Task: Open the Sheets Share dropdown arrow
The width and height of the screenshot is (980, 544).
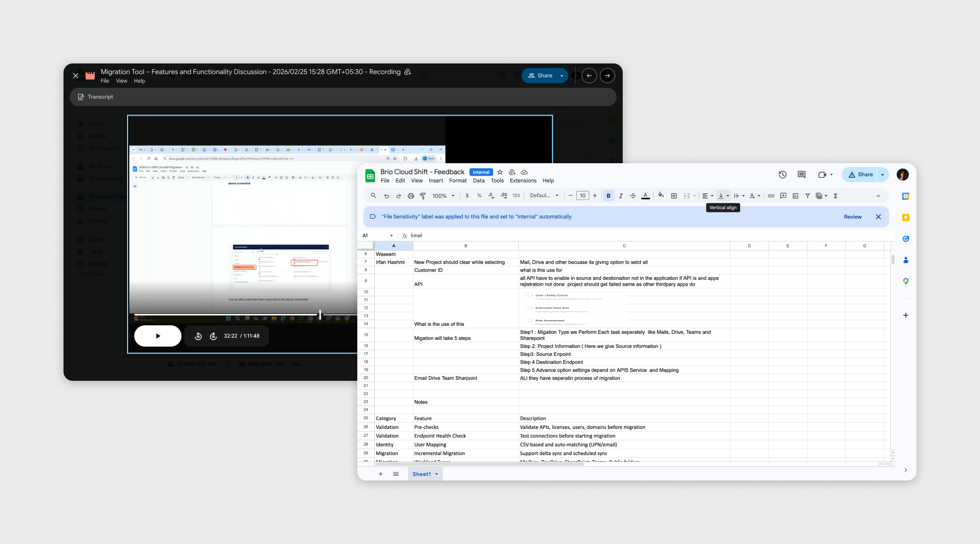Action: click(882, 175)
